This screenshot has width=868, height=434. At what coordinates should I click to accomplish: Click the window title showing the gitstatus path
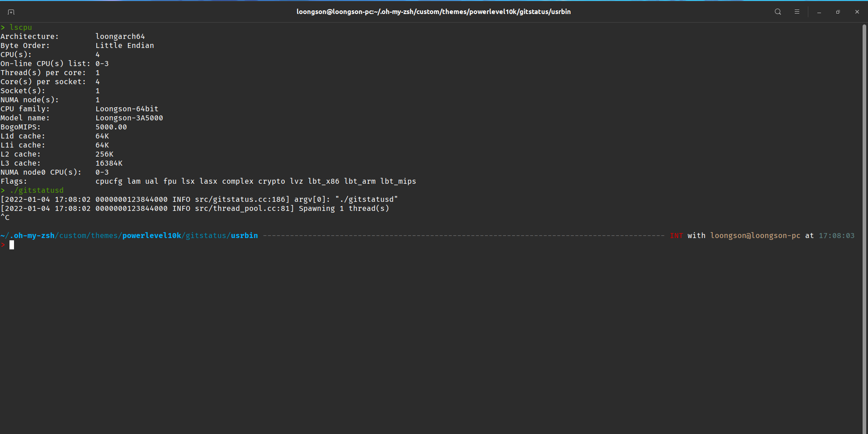coord(434,12)
